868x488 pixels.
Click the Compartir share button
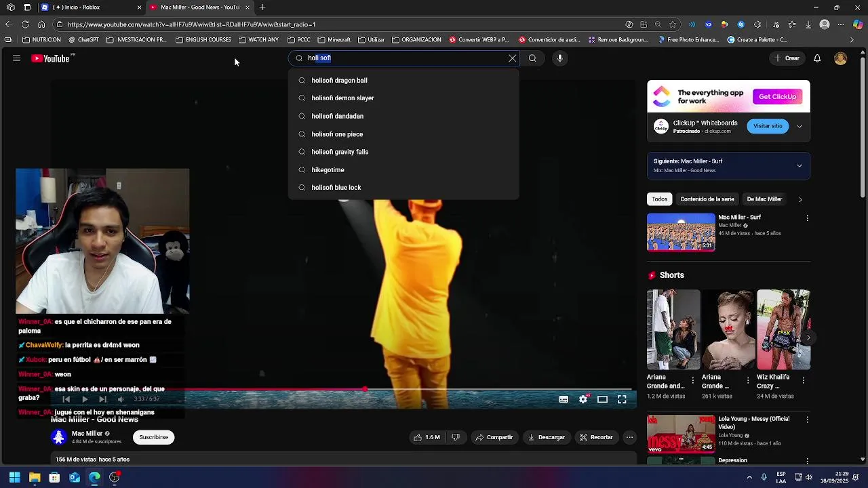pyautogui.click(x=494, y=437)
